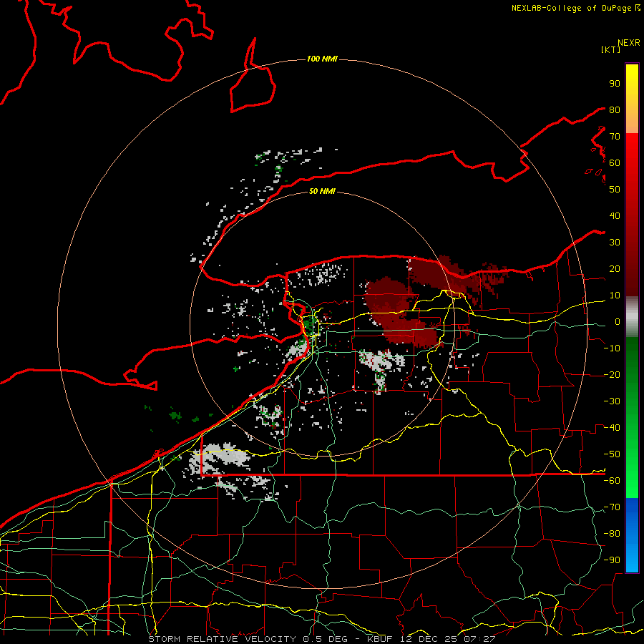
Task: Click the -50 value on the velocity scale
Action: tap(612, 454)
